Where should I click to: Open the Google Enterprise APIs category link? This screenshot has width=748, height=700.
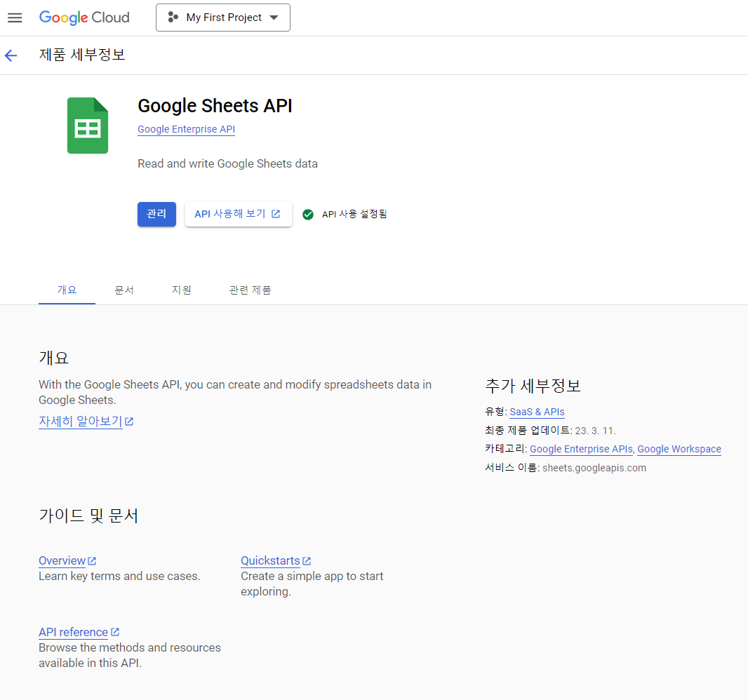[x=581, y=449]
